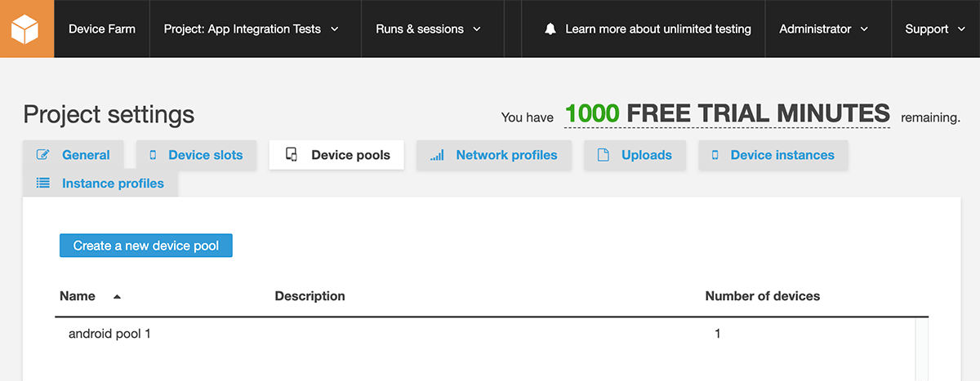Click the Network profiles signal bars icon
The width and height of the screenshot is (980, 381).
point(437,155)
